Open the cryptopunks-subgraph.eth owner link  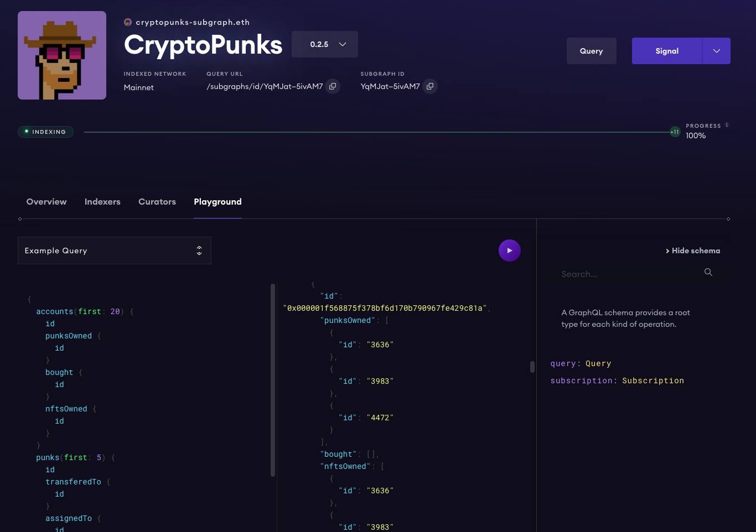point(193,22)
